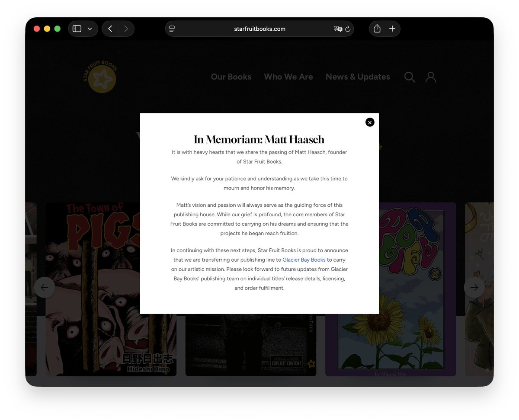Screen dimensions: 519x420
Task: Maximize the Safari window
Action: pos(58,29)
